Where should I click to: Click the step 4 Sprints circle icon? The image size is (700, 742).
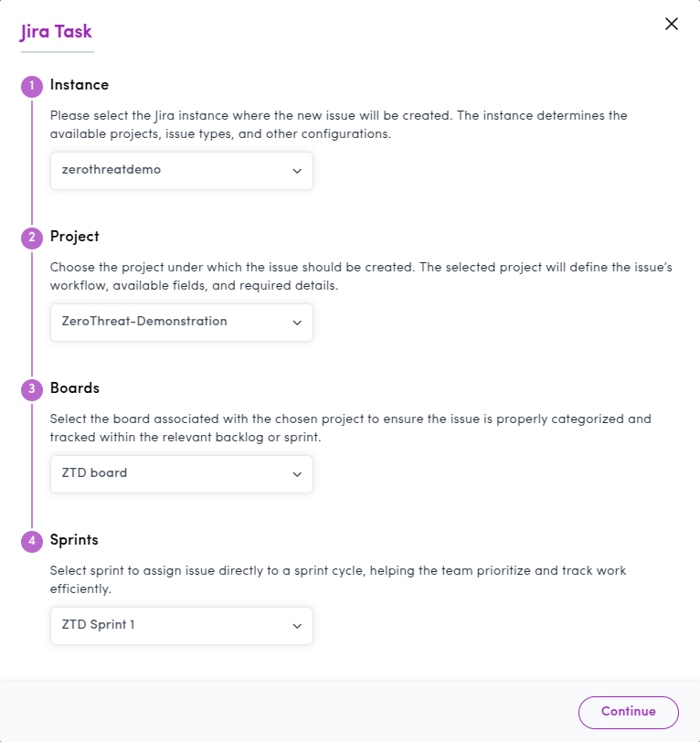pyautogui.click(x=32, y=541)
